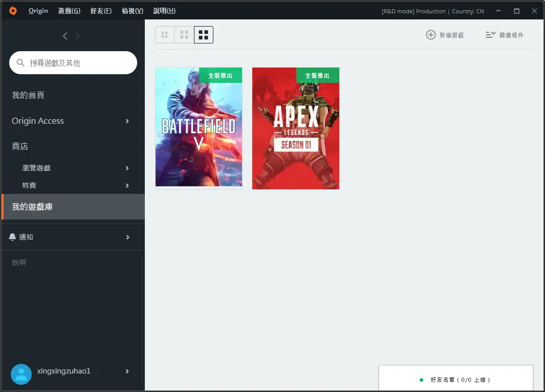Click the notification bell icon
The width and height of the screenshot is (545, 392).
12,237
